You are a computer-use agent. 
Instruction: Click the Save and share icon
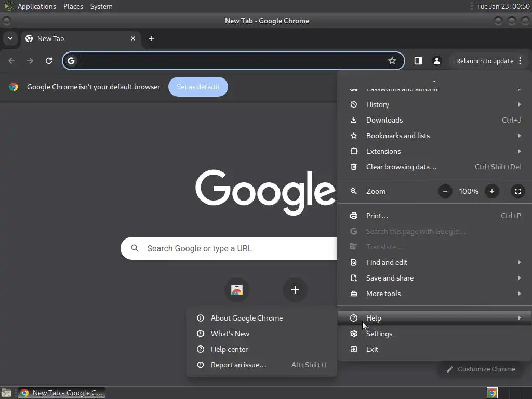tap(353, 278)
